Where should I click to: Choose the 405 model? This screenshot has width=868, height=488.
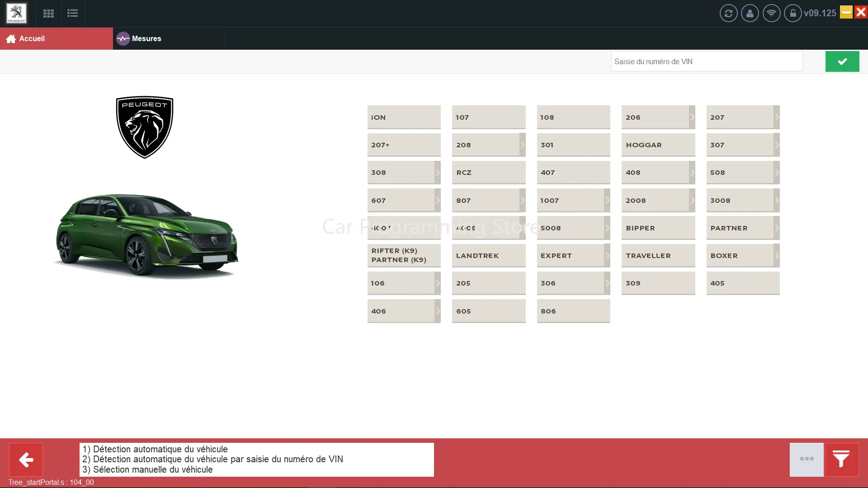[743, 283]
